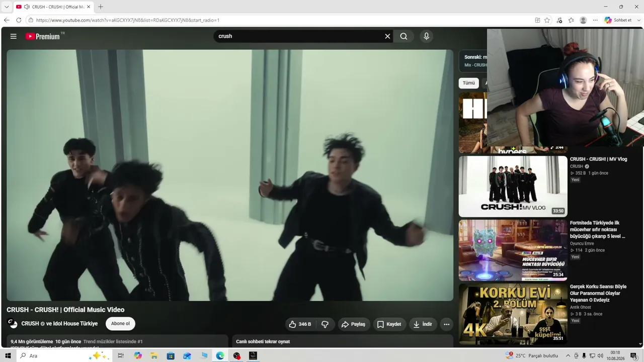Reload the page
The image size is (644, 362).
[x=19, y=20]
